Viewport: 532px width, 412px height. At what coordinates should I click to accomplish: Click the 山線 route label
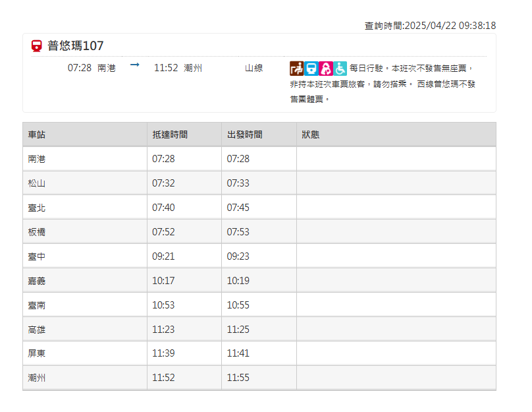pos(253,68)
